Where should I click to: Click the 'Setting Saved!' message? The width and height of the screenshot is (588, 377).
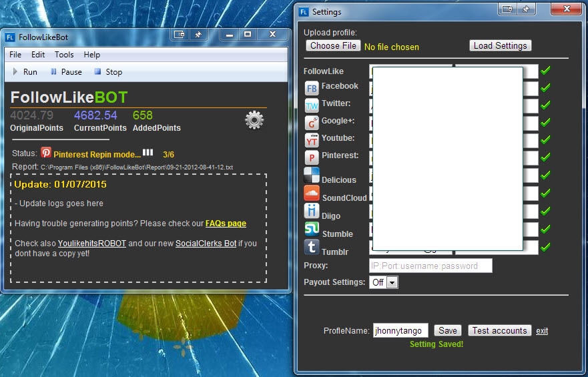[x=436, y=344]
